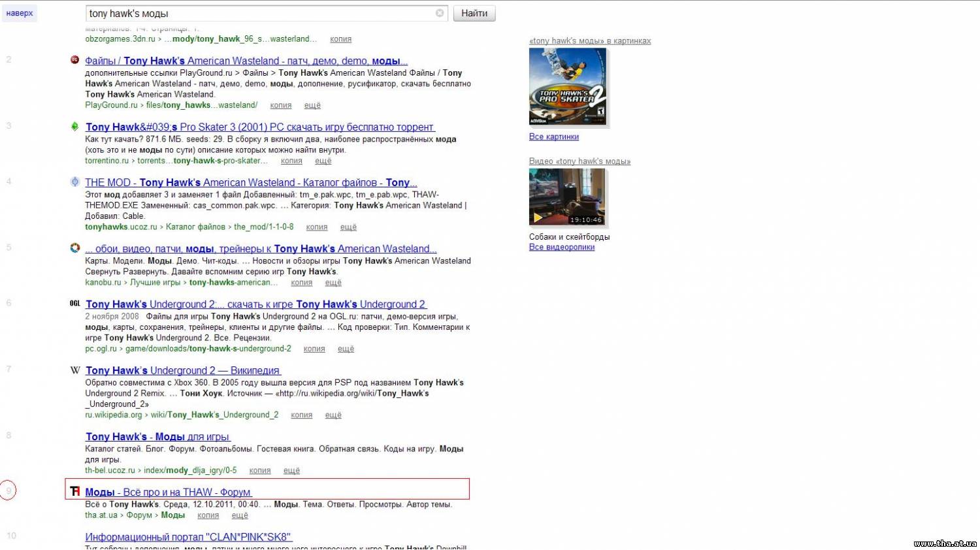Click the tha.at.ua green site name
The width and height of the screenshot is (980, 550).
coord(101,515)
